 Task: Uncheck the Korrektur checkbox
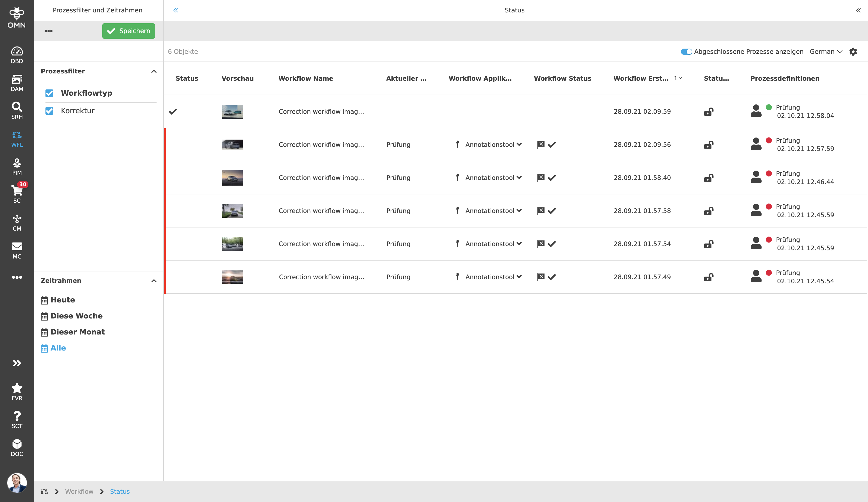tap(49, 111)
